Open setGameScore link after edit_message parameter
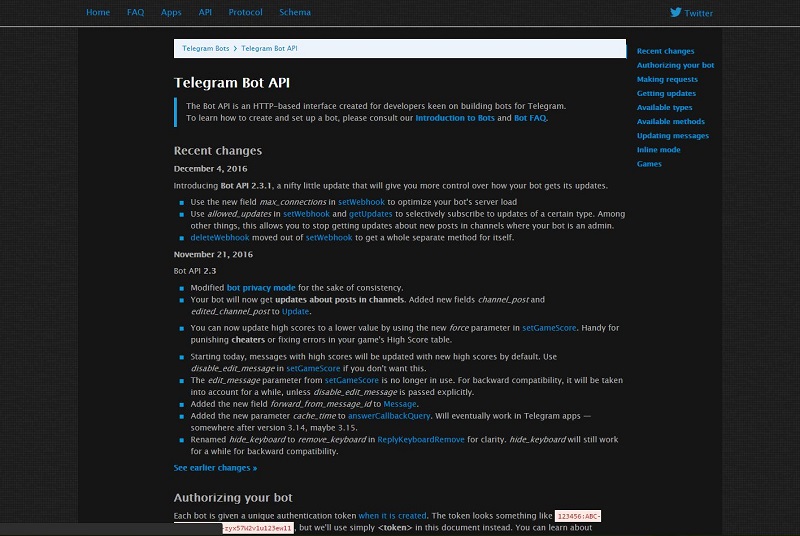The height and width of the screenshot is (536, 800). tap(352, 380)
